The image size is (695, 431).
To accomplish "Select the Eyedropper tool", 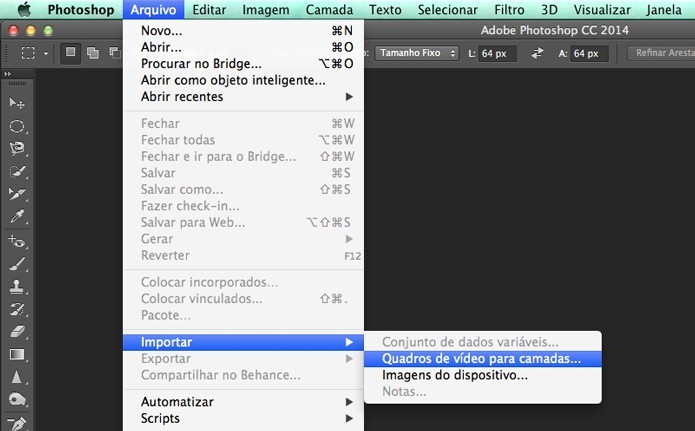I will tap(17, 217).
